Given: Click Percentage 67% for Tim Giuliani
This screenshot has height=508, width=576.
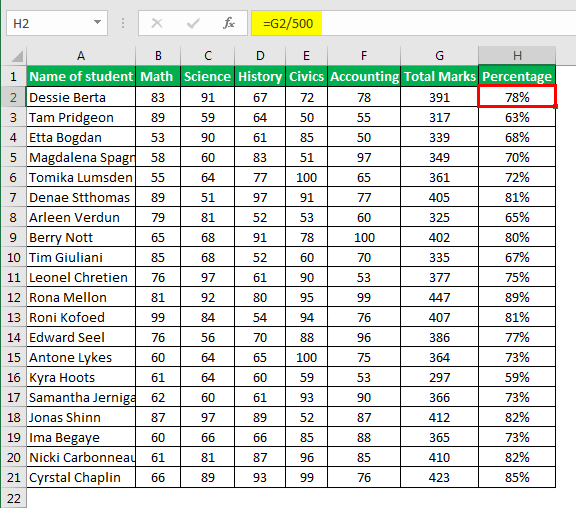Looking at the screenshot, I should pyautogui.click(x=517, y=257).
